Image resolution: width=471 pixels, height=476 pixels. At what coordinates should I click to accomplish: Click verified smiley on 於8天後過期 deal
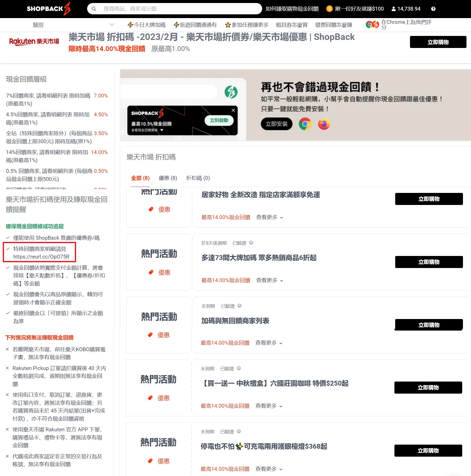(x=251, y=243)
